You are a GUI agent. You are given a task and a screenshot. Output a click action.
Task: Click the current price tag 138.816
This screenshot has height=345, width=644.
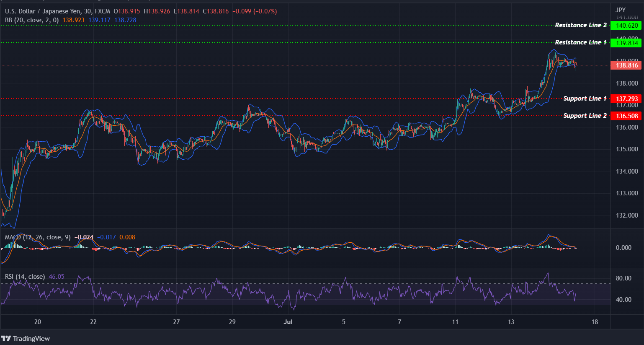(x=626, y=65)
